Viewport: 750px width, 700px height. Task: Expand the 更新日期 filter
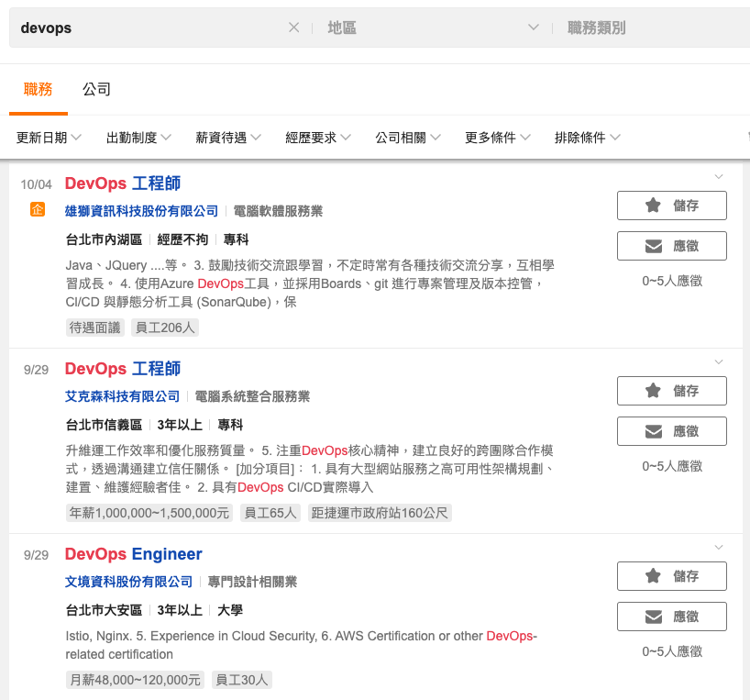point(49,138)
